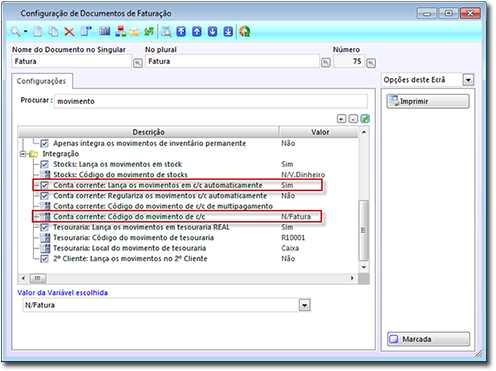Click the table icon on Código do movimento de c/c de multipagamento
Image resolution: width=496 pixels, height=371 pixels.
coord(45,206)
